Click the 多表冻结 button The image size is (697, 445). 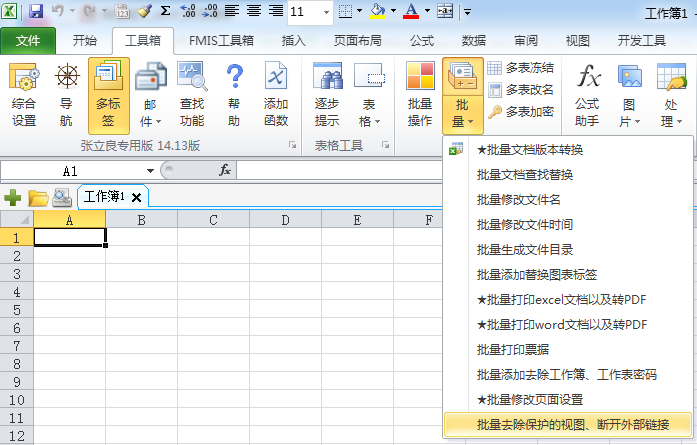520,68
